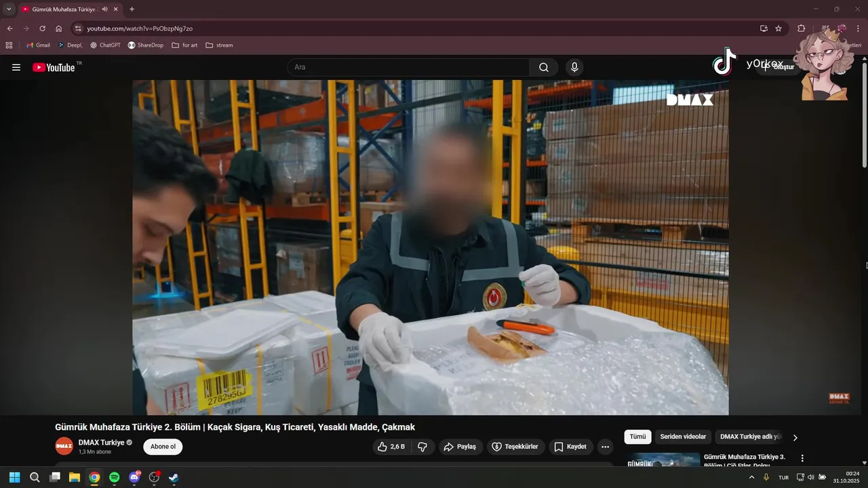This screenshot has width=868, height=488.
Task: Subscribe using the Abone ol button
Action: [x=163, y=447]
